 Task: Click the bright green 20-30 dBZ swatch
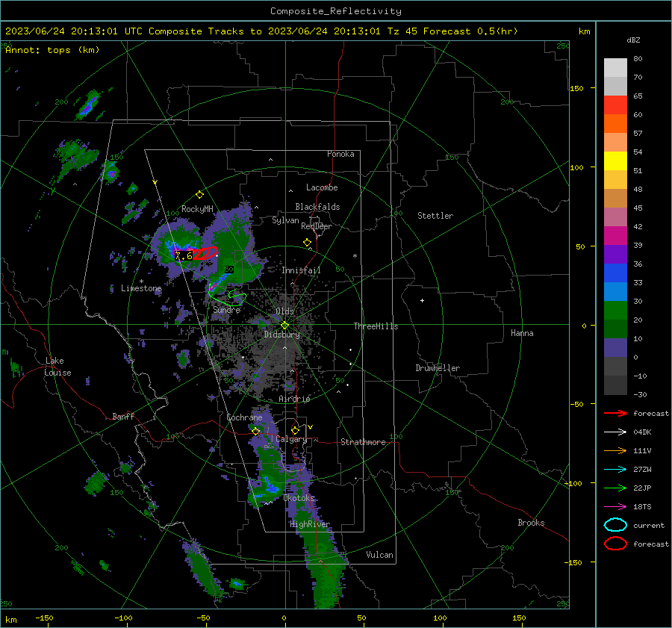coord(615,310)
